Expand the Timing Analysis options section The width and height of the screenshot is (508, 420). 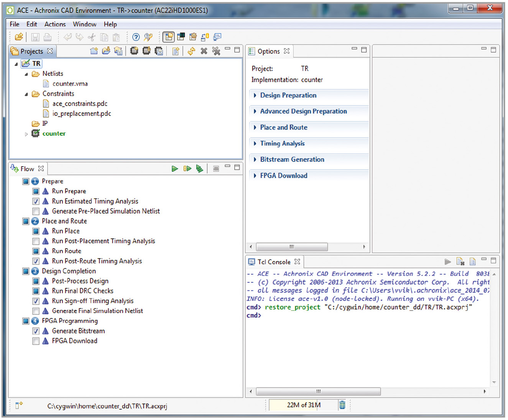pyautogui.click(x=255, y=144)
